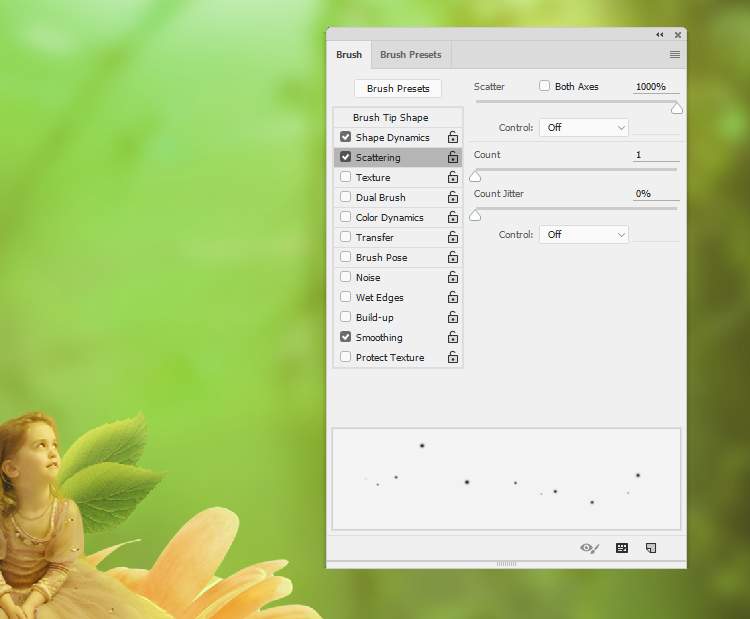The width and height of the screenshot is (750, 619).
Task: Toggle the Brush Pose lock icon
Action: (x=452, y=257)
